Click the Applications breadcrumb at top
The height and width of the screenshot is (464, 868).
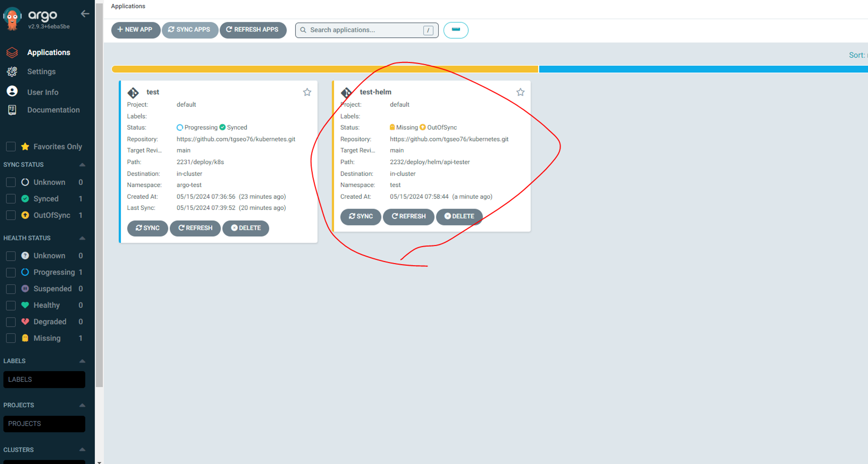pyautogui.click(x=128, y=6)
